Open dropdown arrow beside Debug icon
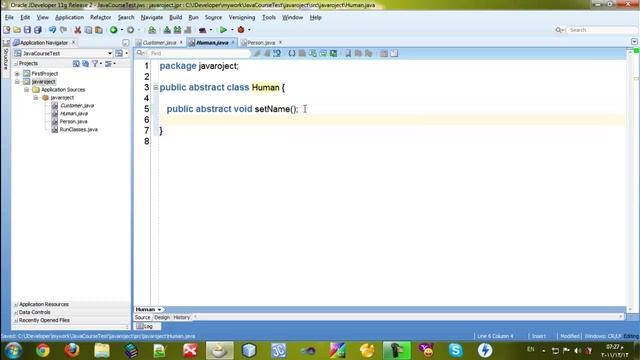640x360 pixels. click(x=249, y=30)
